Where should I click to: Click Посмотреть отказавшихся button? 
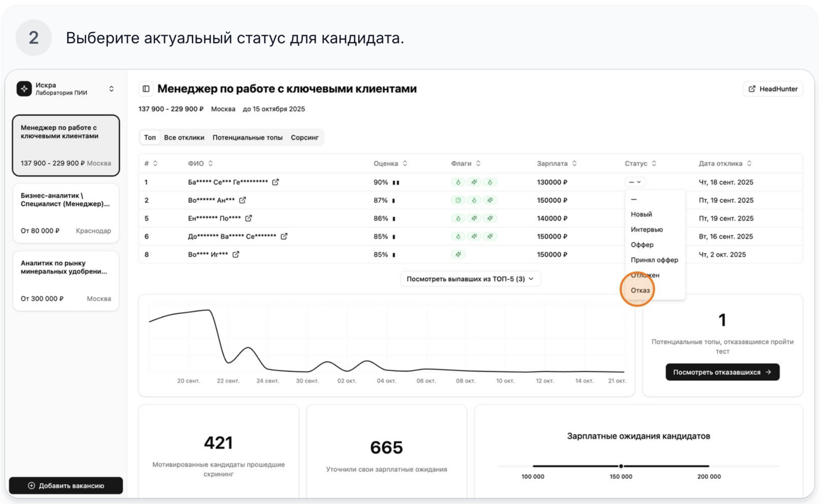pos(723,372)
